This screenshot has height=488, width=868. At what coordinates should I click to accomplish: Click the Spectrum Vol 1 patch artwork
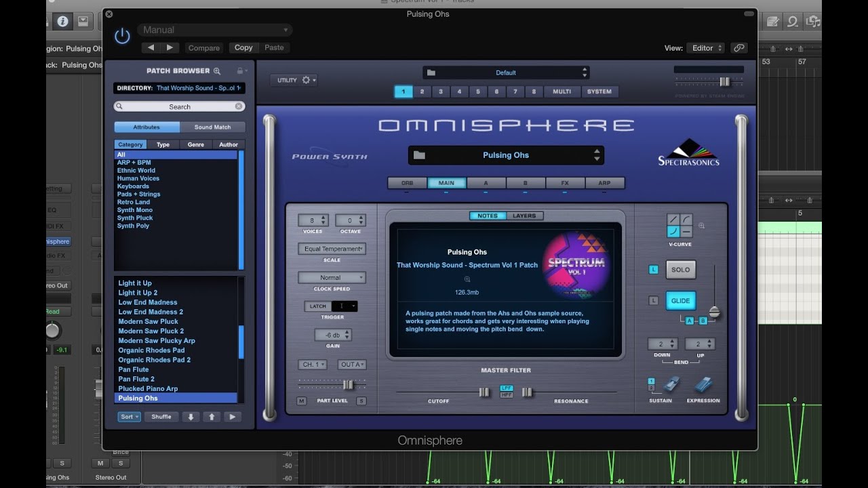tap(576, 264)
